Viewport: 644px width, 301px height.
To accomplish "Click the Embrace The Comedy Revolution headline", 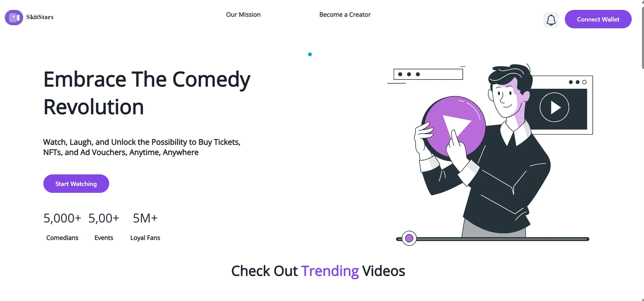I will (147, 93).
